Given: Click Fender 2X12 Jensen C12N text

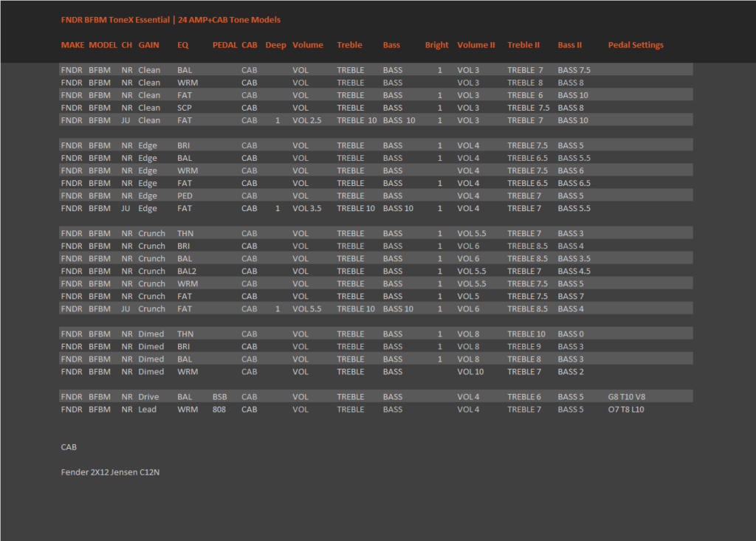Looking at the screenshot, I should point(110,472).
